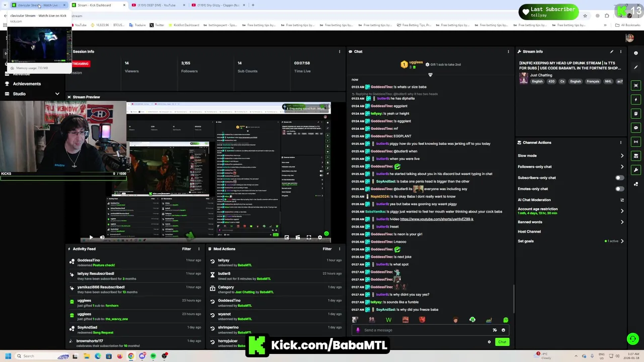Image resolution: width=644 pixels, height=362 pixels.
Task: Open Mod Actions Filter dropdown
Action: click(327, 249)
